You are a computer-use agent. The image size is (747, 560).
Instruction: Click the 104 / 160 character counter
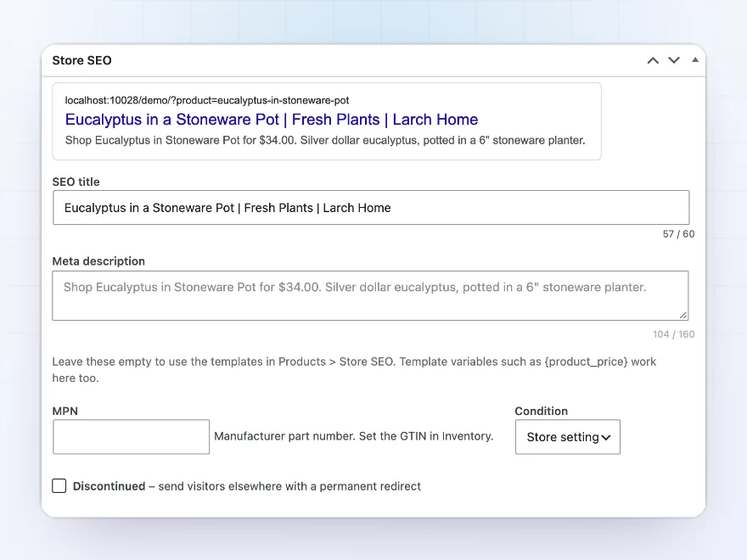(674, 334)
